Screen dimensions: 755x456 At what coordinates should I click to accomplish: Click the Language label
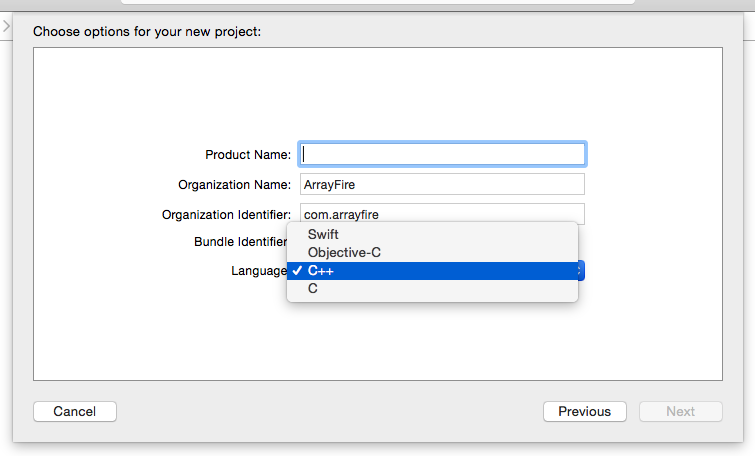[x=258, y=271]
